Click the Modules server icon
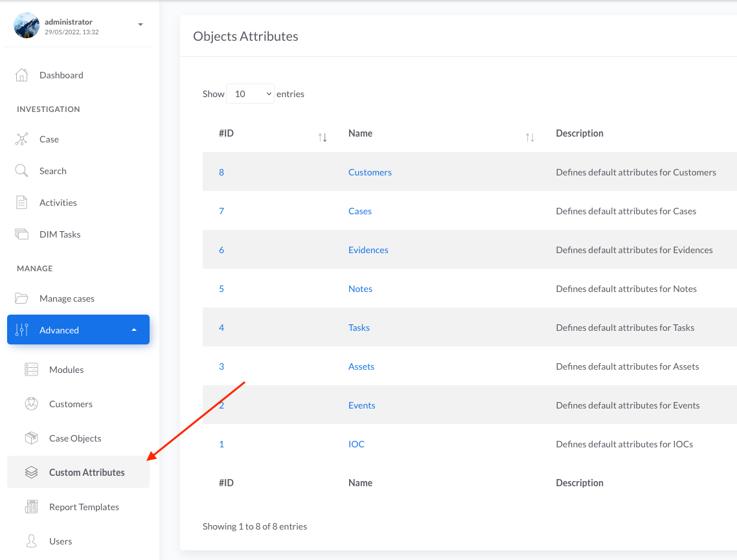This screenshot has height=560, width=737. (31, 370)
